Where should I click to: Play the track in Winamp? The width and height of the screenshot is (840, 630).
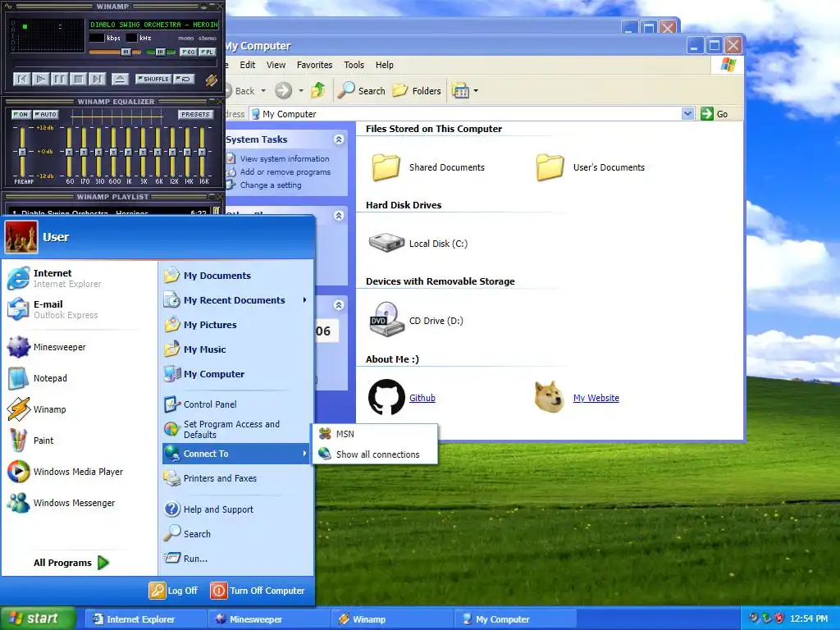(x=40, y=80)
